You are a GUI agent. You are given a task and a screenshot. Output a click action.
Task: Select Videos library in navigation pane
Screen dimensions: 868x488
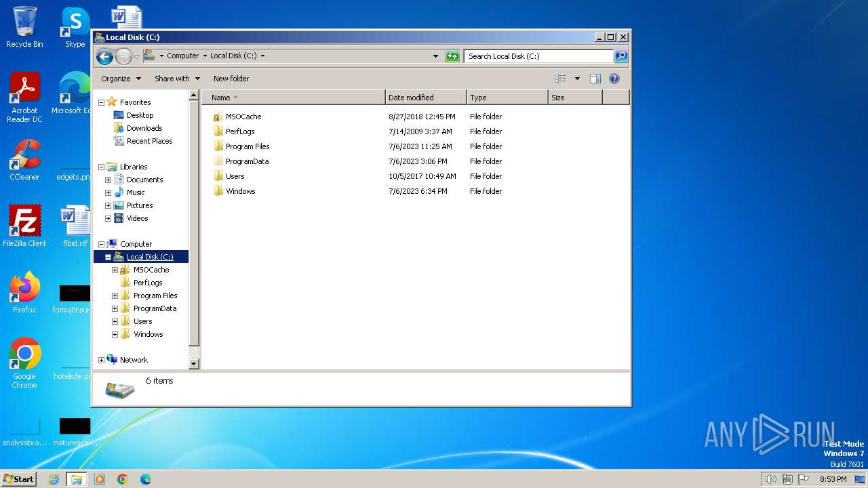coord(137,218)
